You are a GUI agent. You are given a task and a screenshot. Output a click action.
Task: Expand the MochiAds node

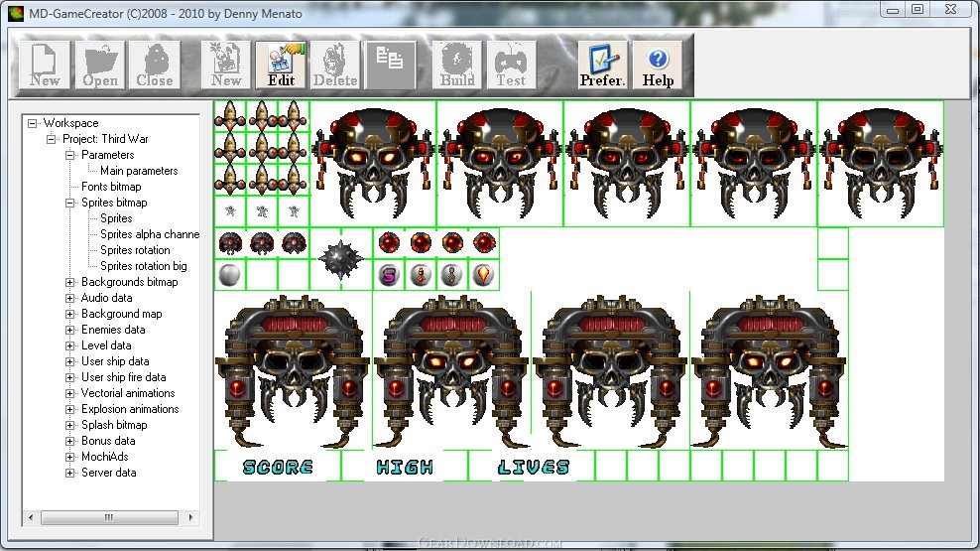click(70, 458)
